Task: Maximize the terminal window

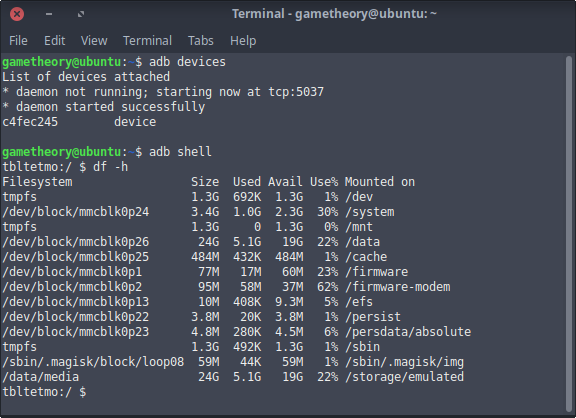Action: click(x=81, y=14)
